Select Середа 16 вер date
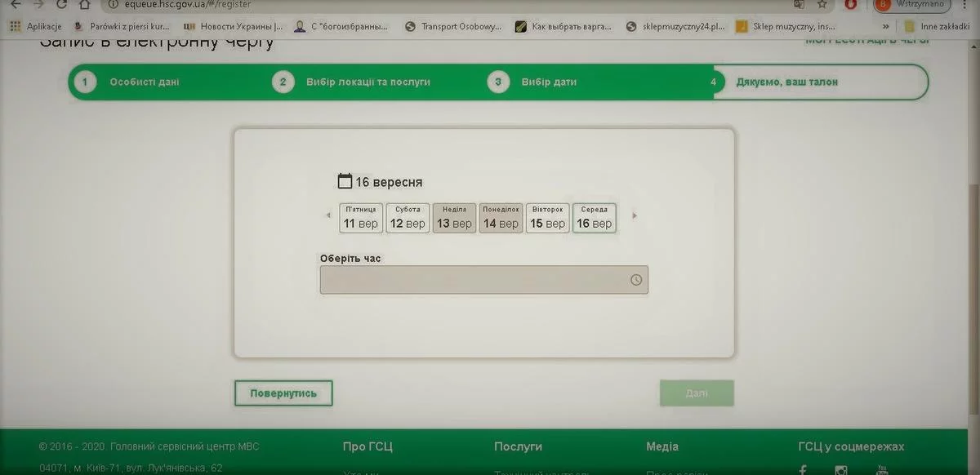This screenshot has width=980, height=475. pos(595,218)
